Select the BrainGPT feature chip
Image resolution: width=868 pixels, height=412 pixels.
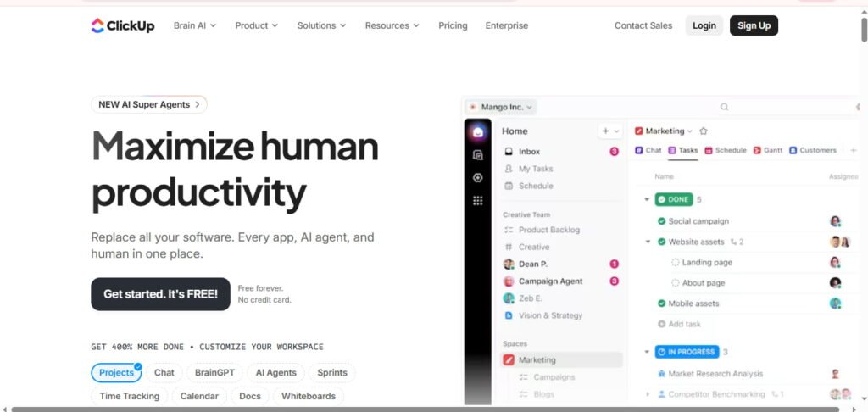tap(214, 373)
